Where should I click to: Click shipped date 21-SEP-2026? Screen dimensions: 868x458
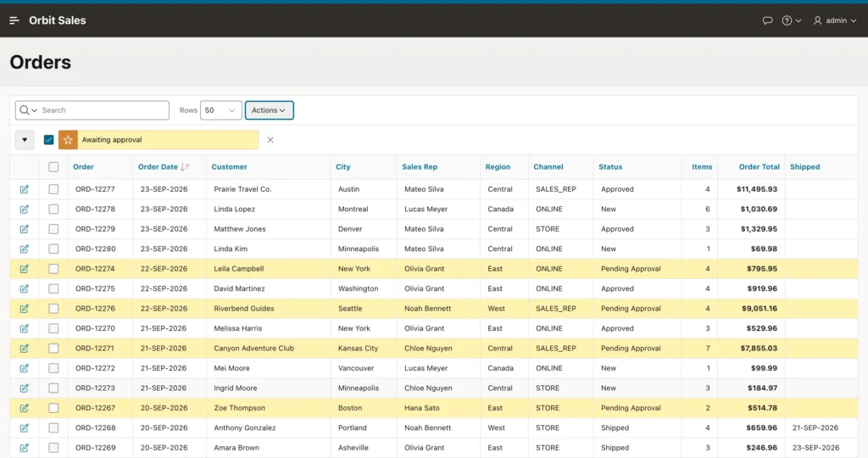815,428
